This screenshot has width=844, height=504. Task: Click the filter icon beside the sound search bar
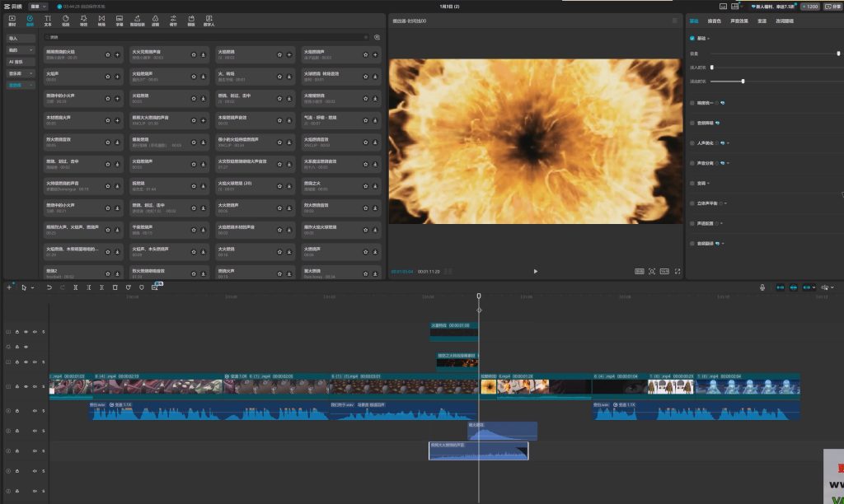[377, 37]
